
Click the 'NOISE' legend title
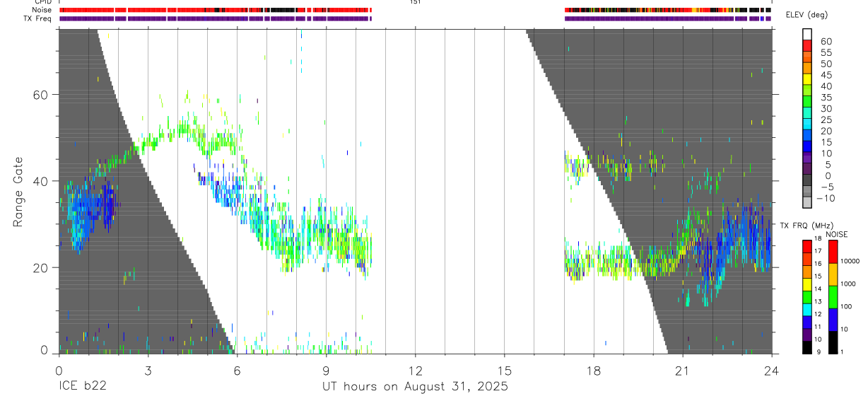[837, 234]
